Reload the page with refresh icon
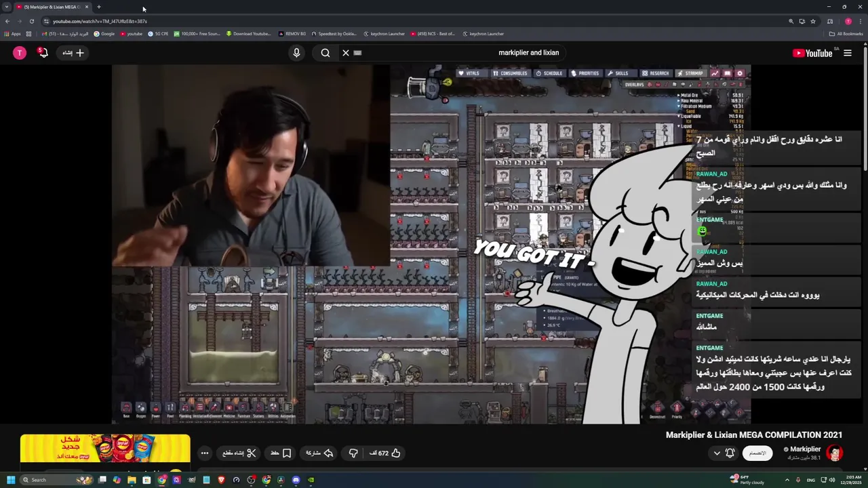868x488 pixels. [x=32, y=21]
